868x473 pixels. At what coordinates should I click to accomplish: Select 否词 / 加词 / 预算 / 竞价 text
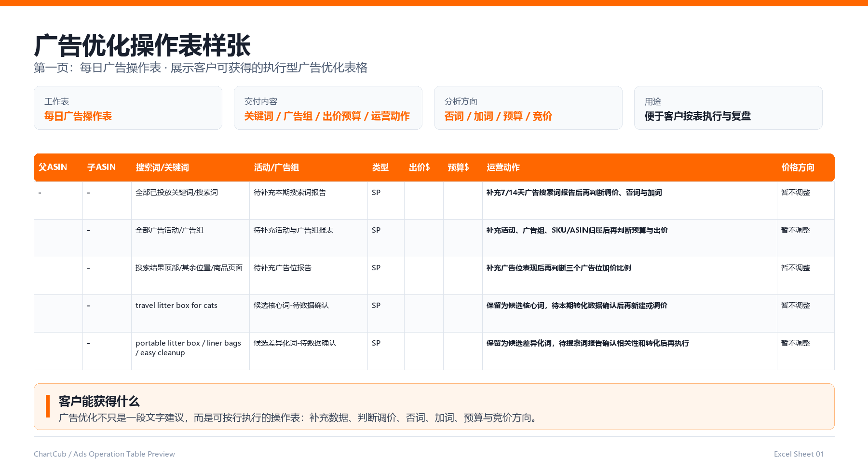click(498, 116)
